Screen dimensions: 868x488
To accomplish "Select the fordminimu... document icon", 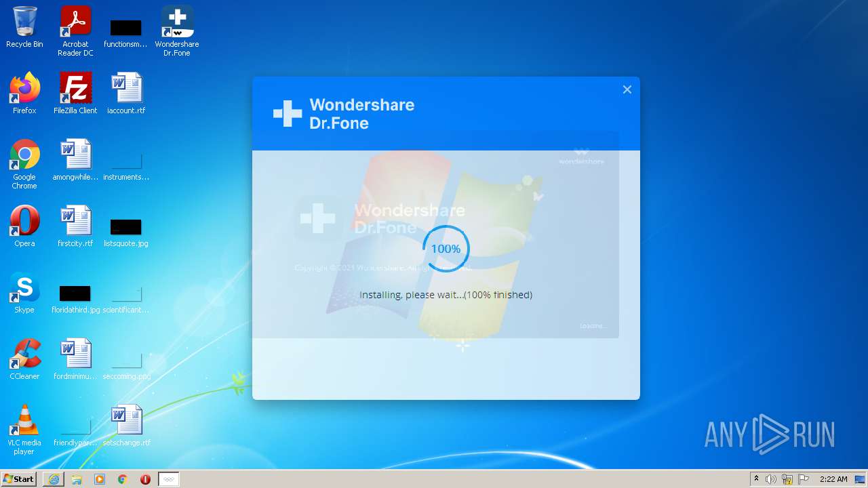I will (x=75, y=359).
